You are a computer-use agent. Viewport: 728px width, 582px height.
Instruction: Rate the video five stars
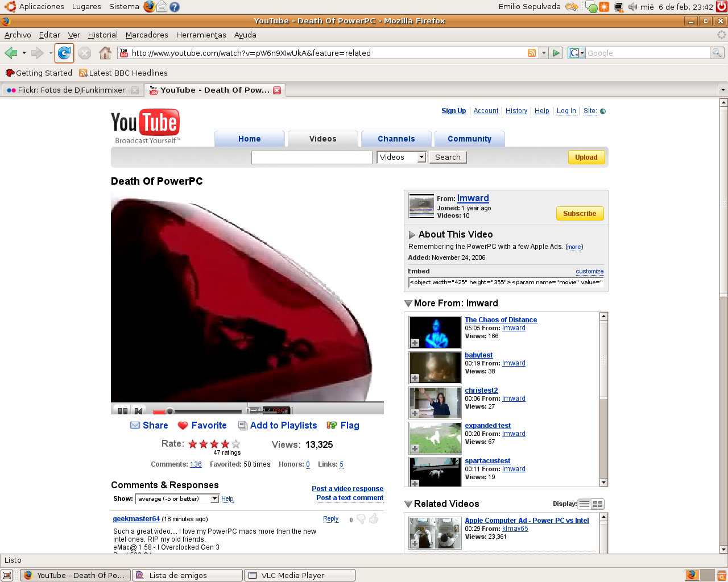click(236, 444)
